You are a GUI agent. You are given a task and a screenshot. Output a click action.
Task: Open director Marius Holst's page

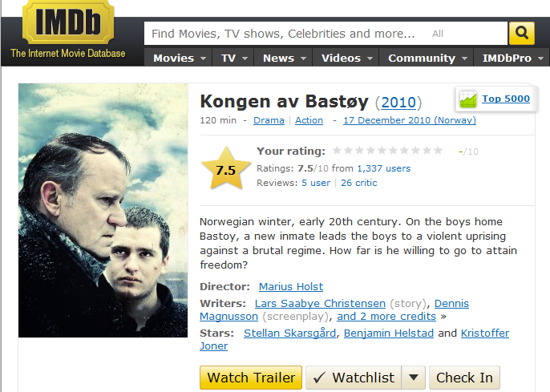click(x=291, y=286)
